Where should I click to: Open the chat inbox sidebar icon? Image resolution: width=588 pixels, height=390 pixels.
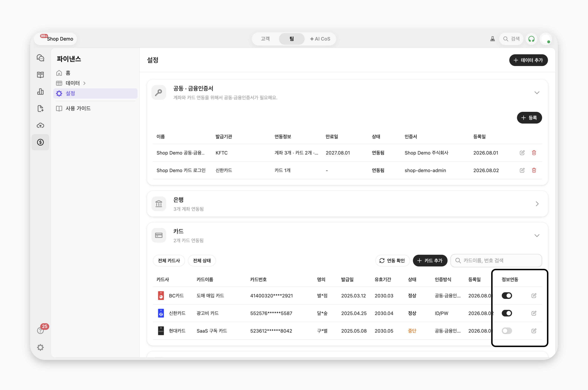[40, 58]
